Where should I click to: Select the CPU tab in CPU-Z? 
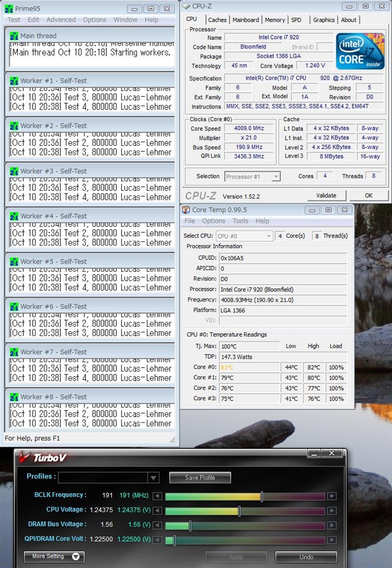192,19
